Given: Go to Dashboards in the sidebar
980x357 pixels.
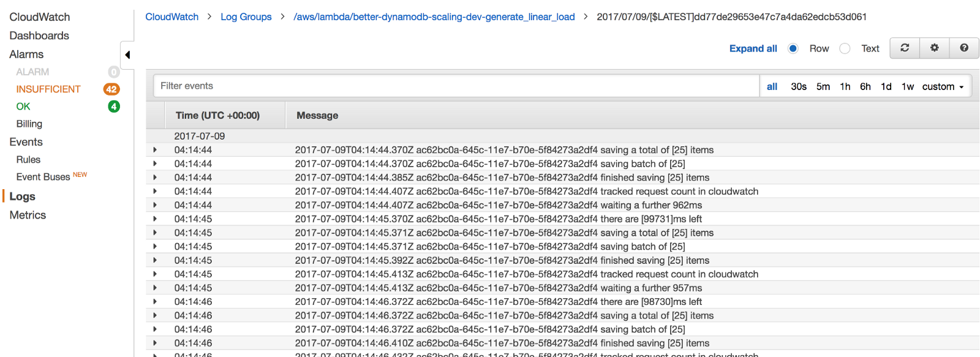Looking at the screenshot, I should pyautogui.click(x=39, y=36).
